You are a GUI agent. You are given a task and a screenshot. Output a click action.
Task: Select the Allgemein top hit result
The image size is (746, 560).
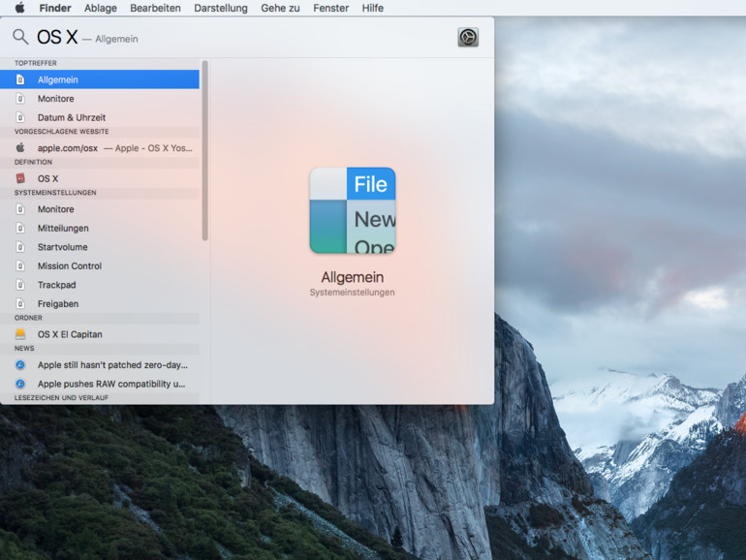(100, 79)
